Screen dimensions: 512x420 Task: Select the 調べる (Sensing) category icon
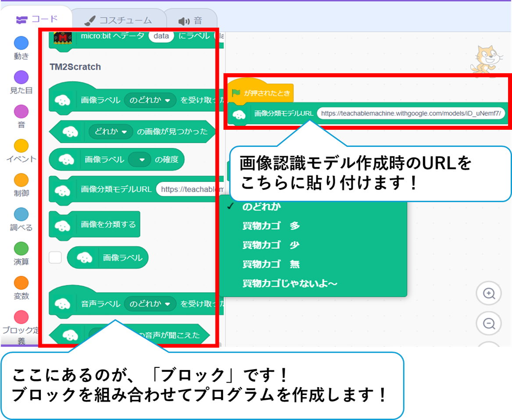pos(21,215)
